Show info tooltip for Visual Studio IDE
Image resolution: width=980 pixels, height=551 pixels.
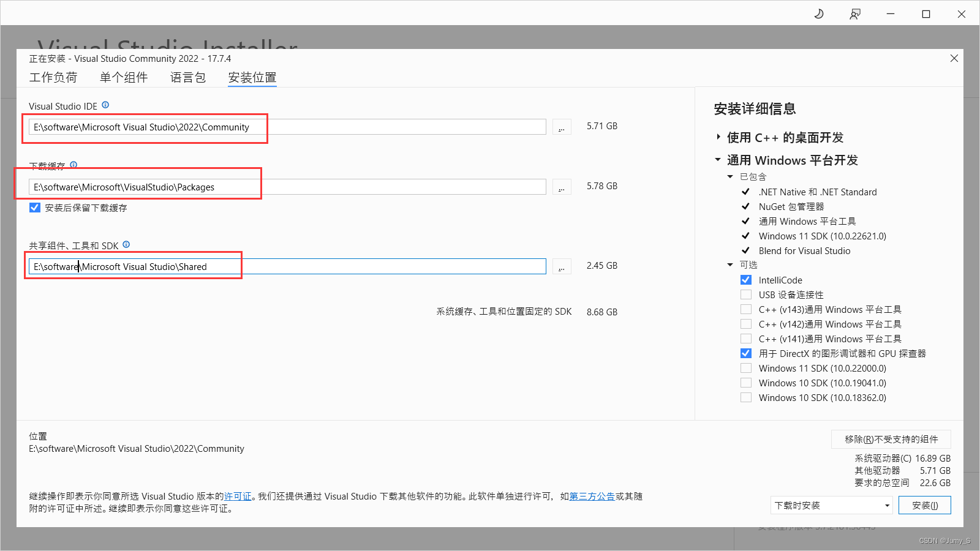pos(105,105)
